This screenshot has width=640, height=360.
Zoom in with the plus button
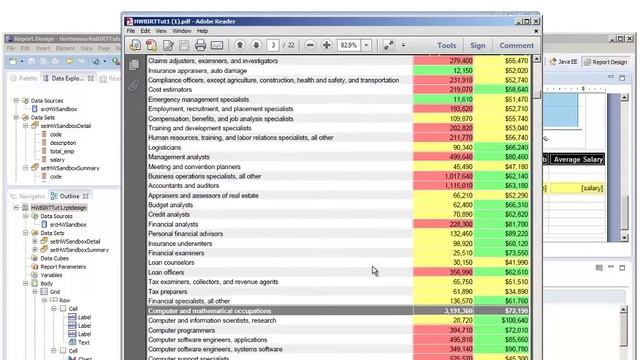[327, 45]
